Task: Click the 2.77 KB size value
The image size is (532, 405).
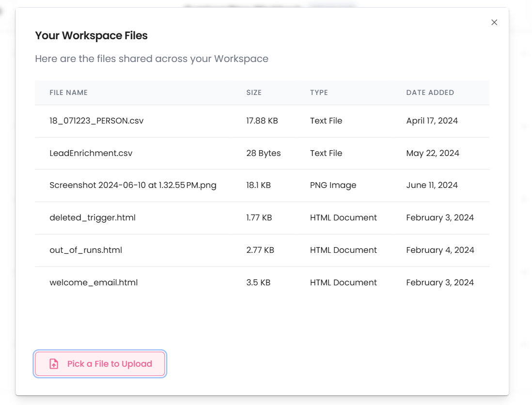Action: (260, 250)
